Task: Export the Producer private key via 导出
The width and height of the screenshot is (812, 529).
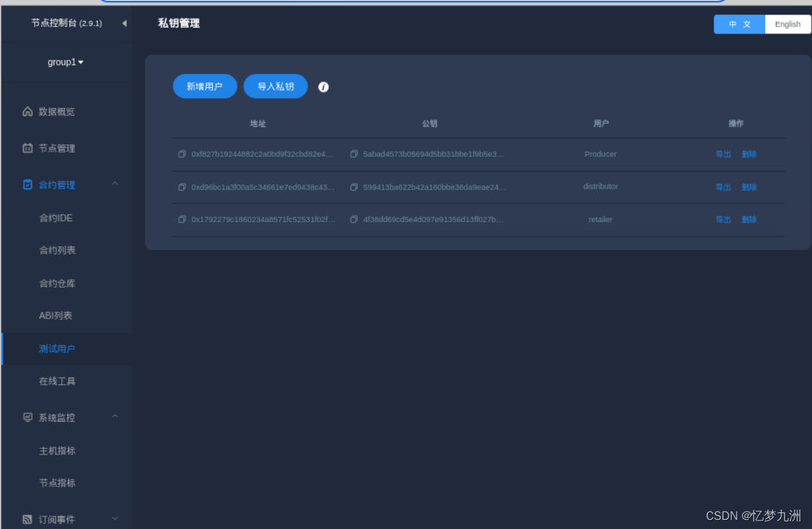Action: click(x=723, y=154)
